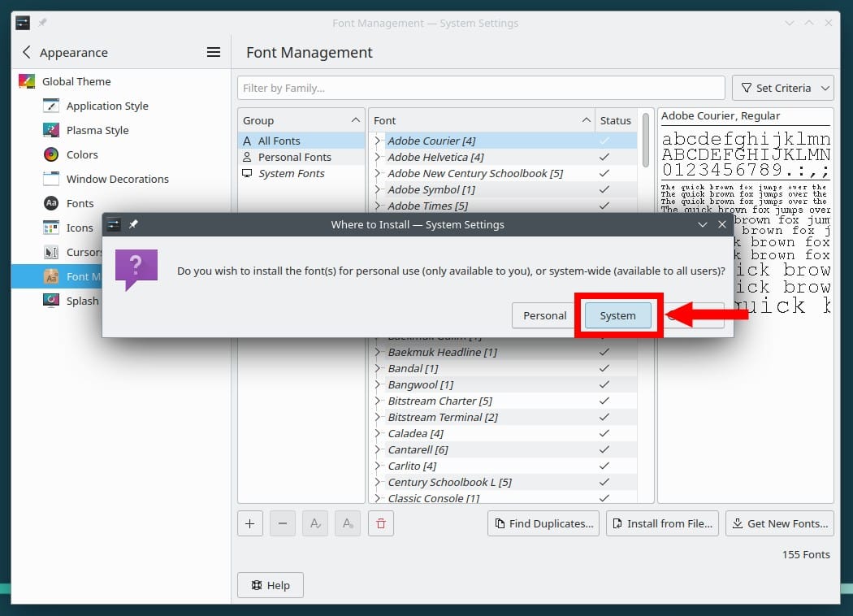This screenshot has width=853, height=616.
Task: Select the Personal Fonts group
Action: tap(294, 157)
